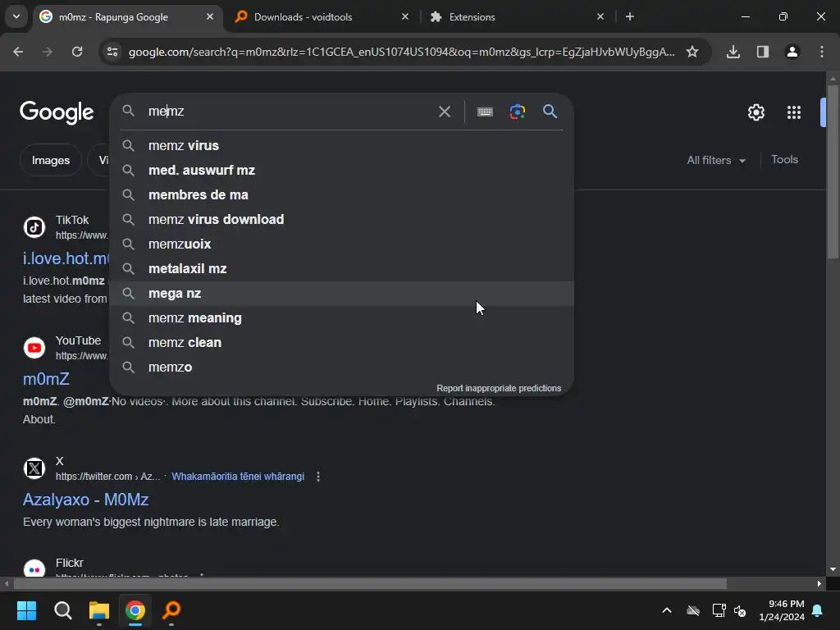
Task: Click the Chrome taskbar icon
Action: [x=135, y=610]
